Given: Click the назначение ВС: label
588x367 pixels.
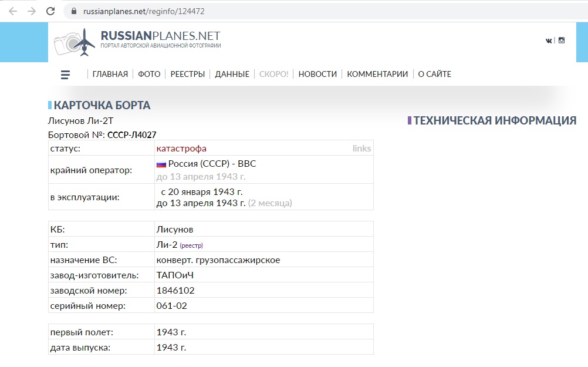Looking at the screenshot, I should tap(84, 260).
